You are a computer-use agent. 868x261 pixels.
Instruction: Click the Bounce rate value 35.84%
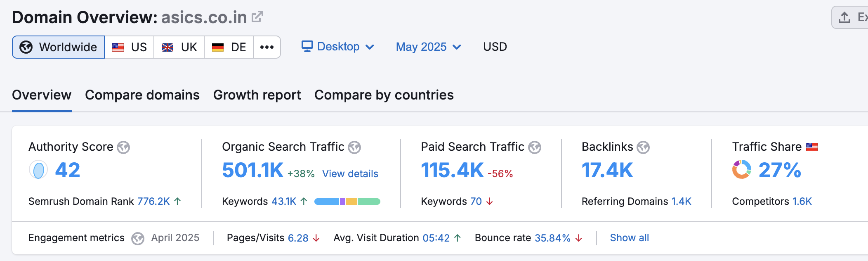pyautogui.click(x=552, y=238)
